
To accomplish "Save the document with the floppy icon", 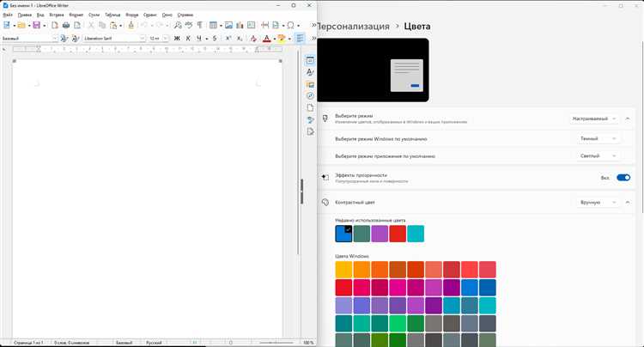I will [37, 26].
